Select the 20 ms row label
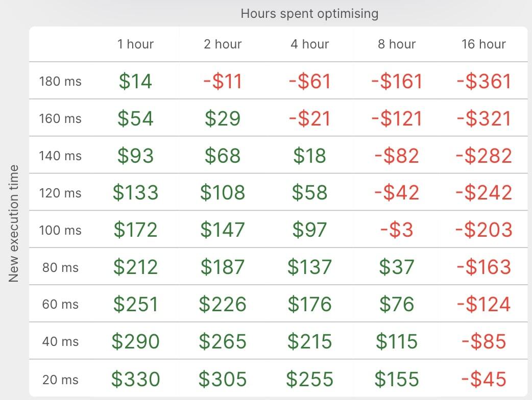 pyautogui.click(x=60, y=380)
